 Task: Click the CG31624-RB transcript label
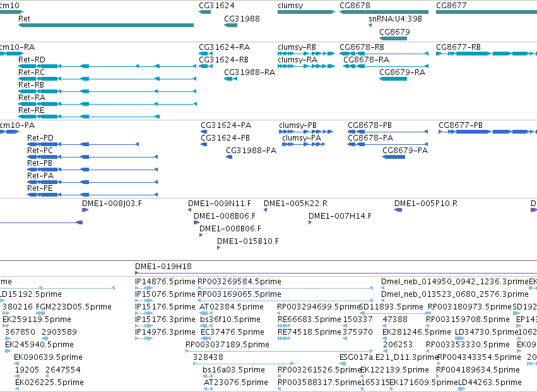coord(223,59)
